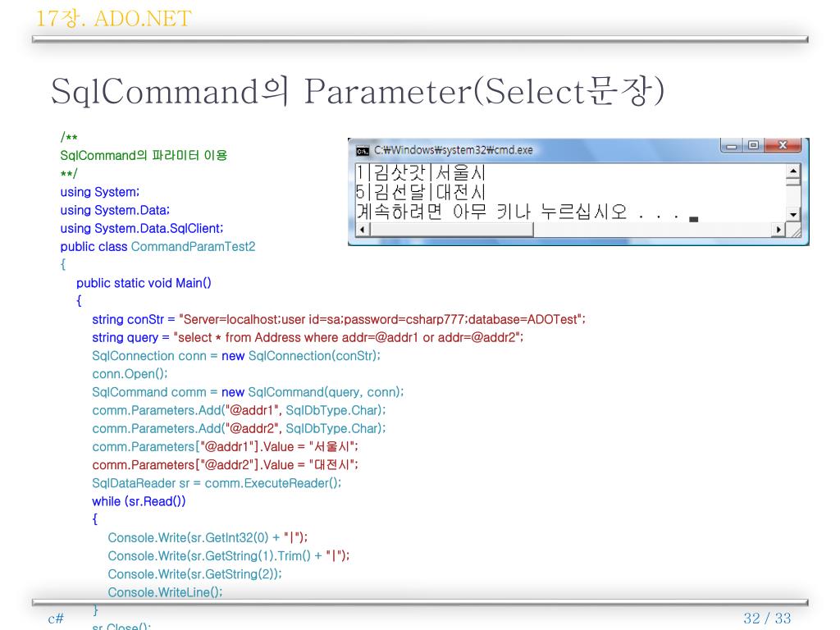Click the 'string query' select statement line

click(x=308, y=337)
